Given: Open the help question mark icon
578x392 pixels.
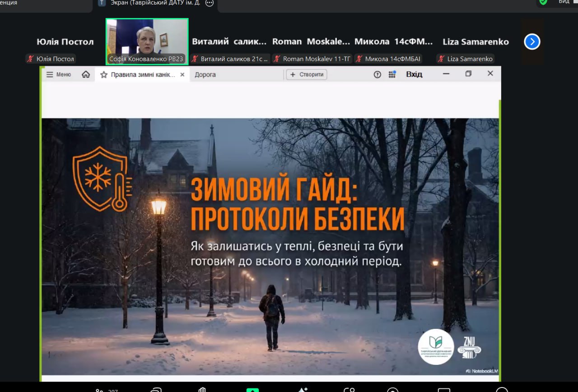Looking at the screenshot, I should tap(378, 74).
